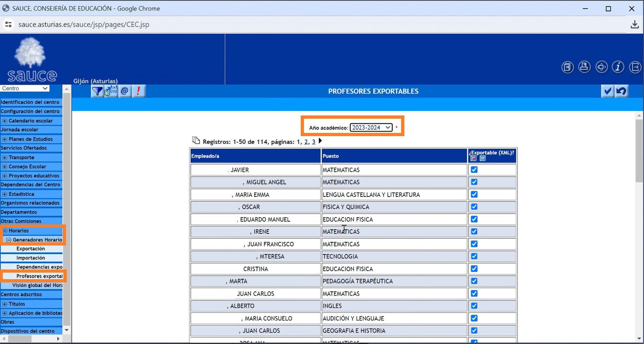Viewport: 644px width, 344px height.
Task: Open Chrome downloads icon
Action: [635, 24]
